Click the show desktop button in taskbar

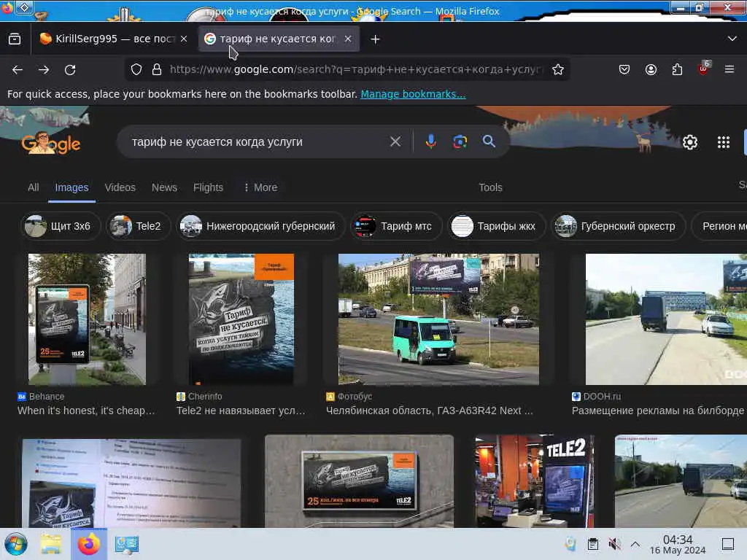point(727,544)
